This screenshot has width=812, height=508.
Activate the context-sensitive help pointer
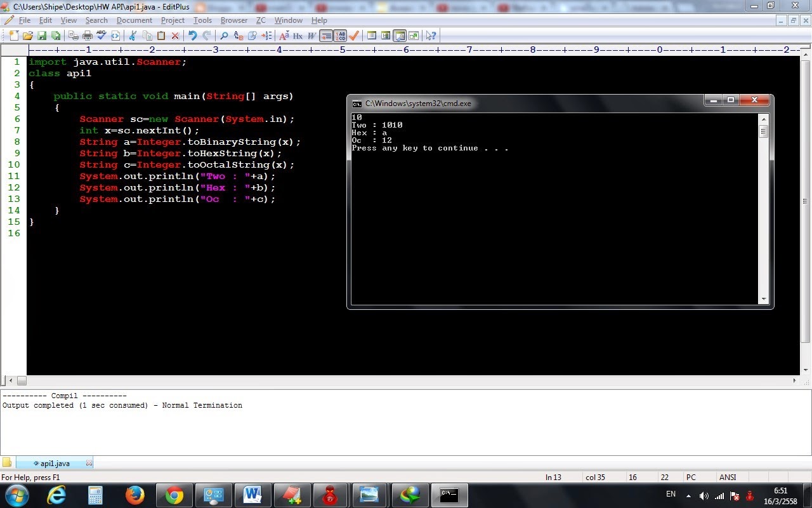(432, 36)
